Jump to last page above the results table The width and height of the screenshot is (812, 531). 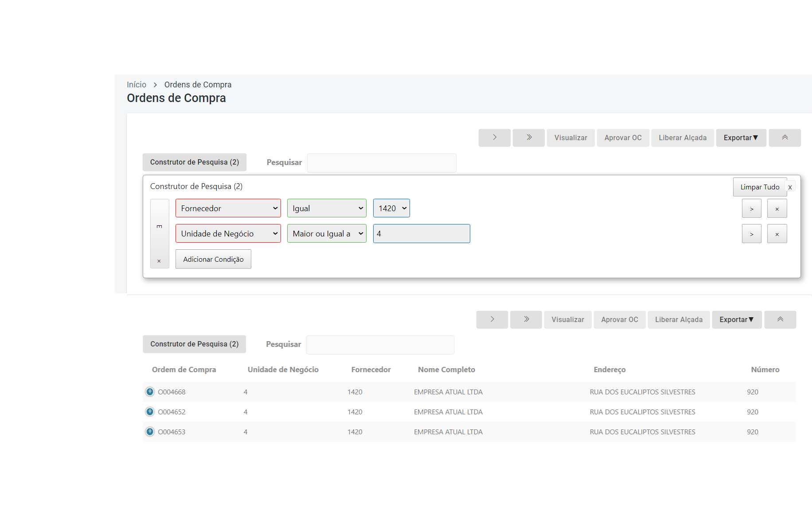(x=526, y=319)
